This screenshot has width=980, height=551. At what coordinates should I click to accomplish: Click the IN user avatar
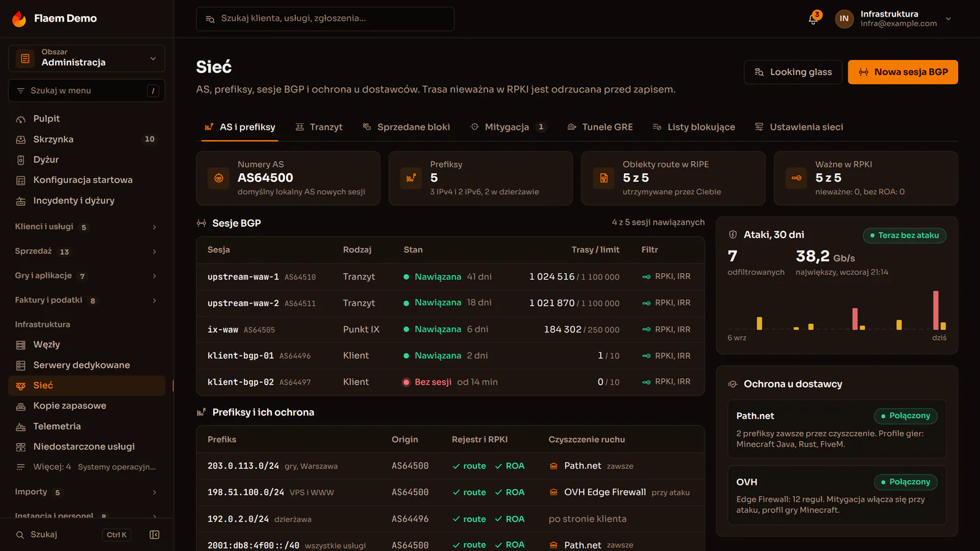pos(844,18)
